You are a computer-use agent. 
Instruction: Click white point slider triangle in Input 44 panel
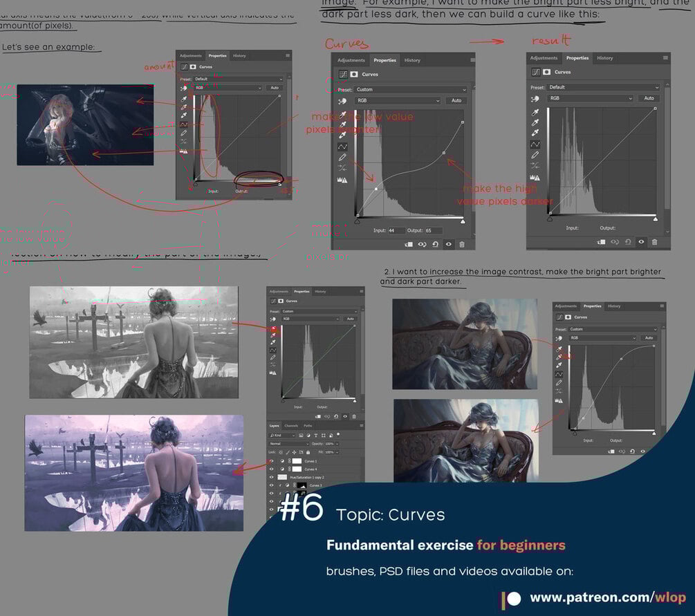pyautogui.click(x=463, y=221)
